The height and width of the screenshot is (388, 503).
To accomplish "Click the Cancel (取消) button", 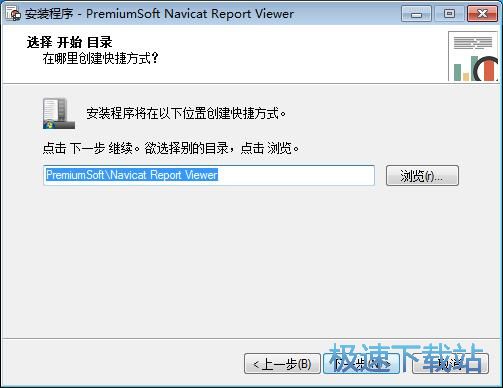I will tap(450, 364).
